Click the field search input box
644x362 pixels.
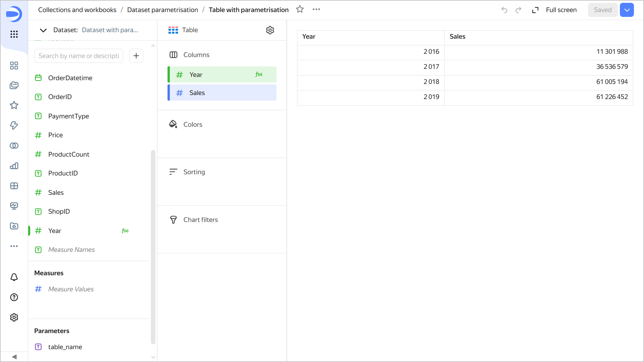[x=79, y=56]
